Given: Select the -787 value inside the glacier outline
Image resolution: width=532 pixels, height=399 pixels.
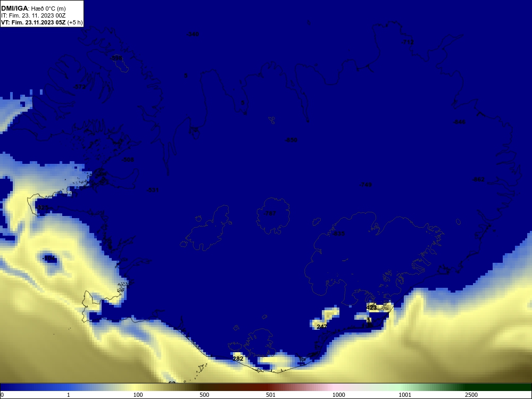Looking at the screenshot, I should [x=270, y=213].
